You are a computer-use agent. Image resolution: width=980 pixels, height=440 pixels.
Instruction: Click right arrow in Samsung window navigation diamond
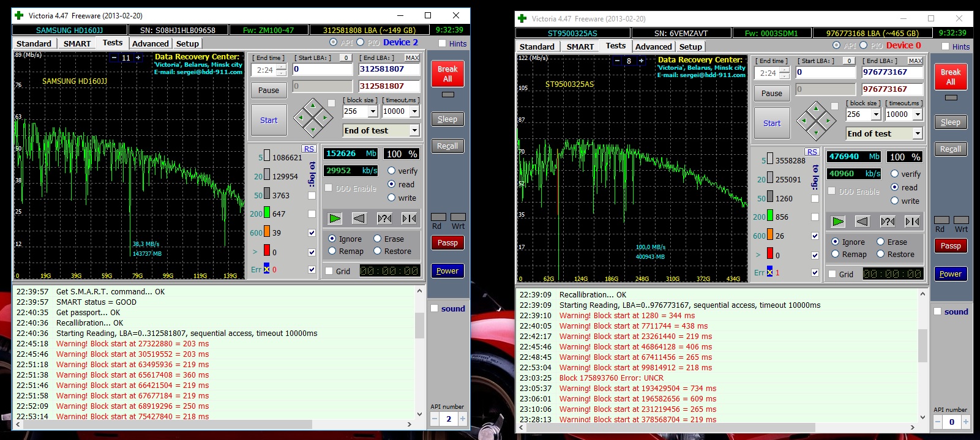pos(324,117)
